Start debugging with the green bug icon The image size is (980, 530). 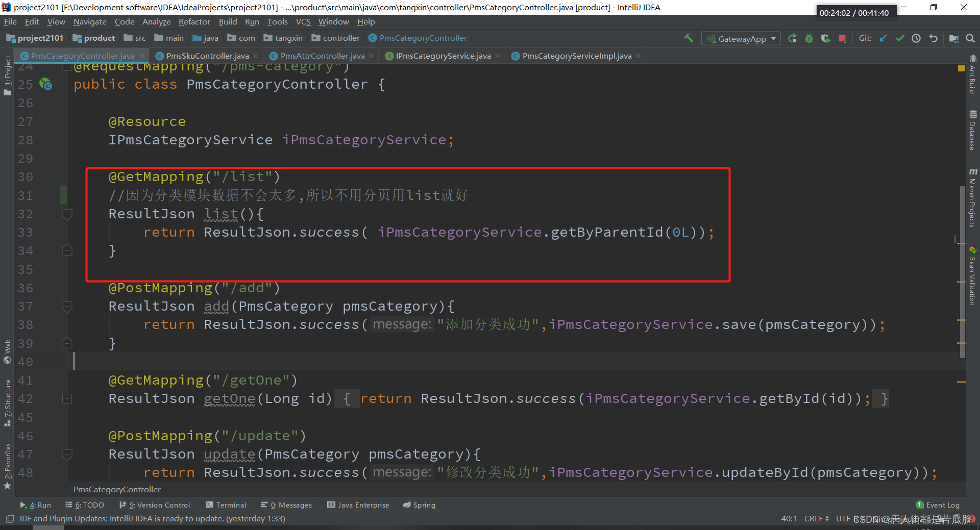point(809,38)
